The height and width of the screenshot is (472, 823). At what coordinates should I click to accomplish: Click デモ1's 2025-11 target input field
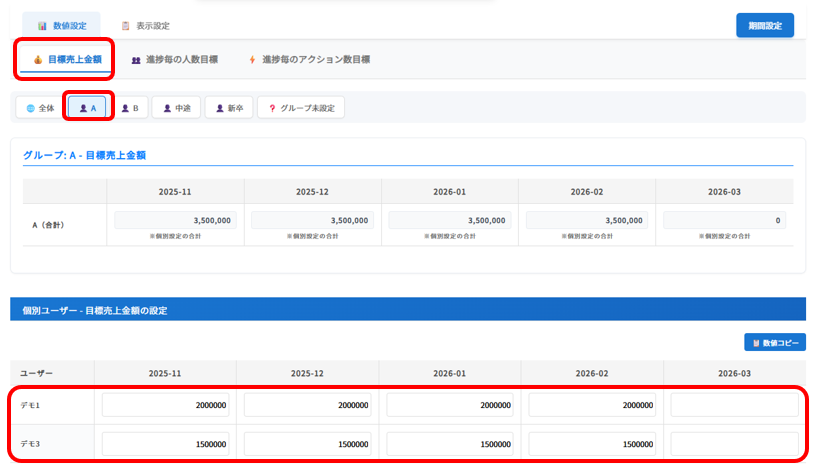[165, 405]
